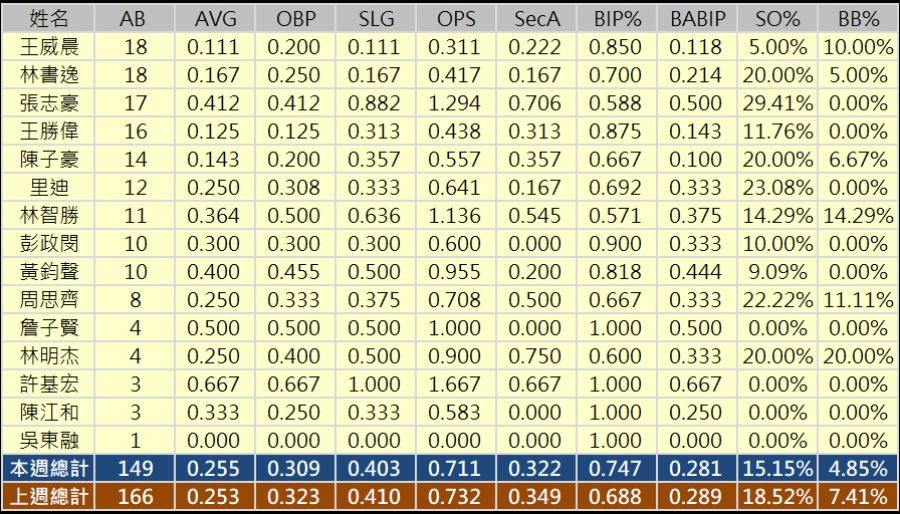Click last week's total OPS 0.732
Viewport: 900px width, 514px height.
[x=456, y=497]
